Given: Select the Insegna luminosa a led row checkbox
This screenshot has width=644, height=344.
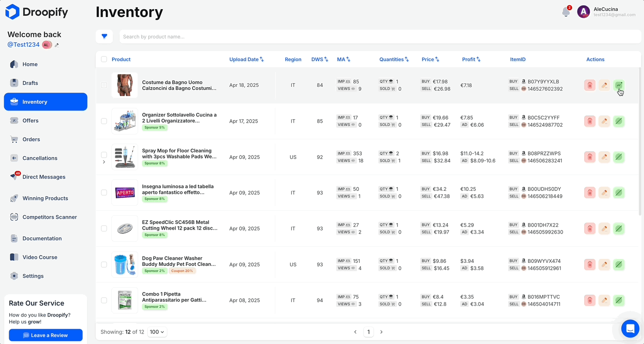Looking at the screenshot, I should [x=104, y=193].
